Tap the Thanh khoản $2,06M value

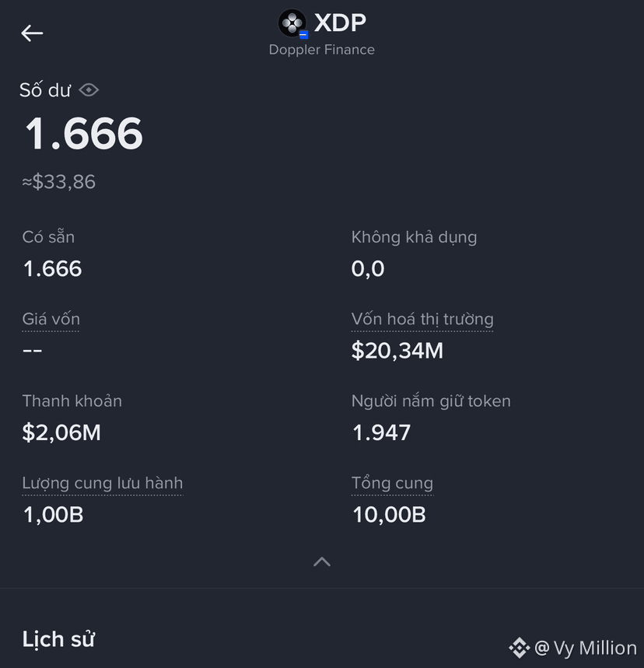pyautogui.click(x=61, y=433)
